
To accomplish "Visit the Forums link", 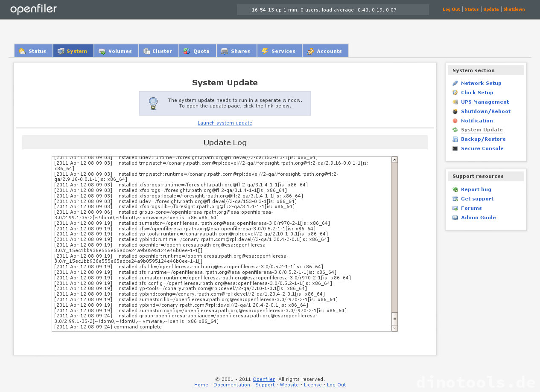I will [x=471, y=208].
